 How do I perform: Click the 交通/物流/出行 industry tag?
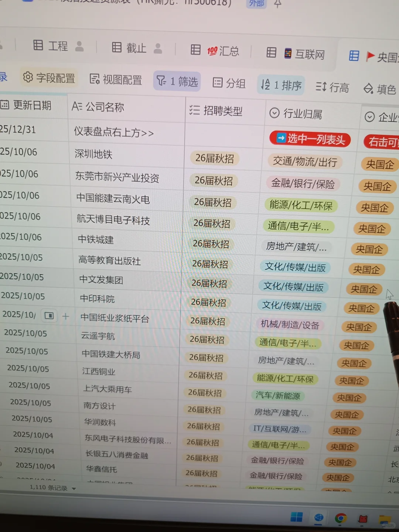click(x=305, y=161)
